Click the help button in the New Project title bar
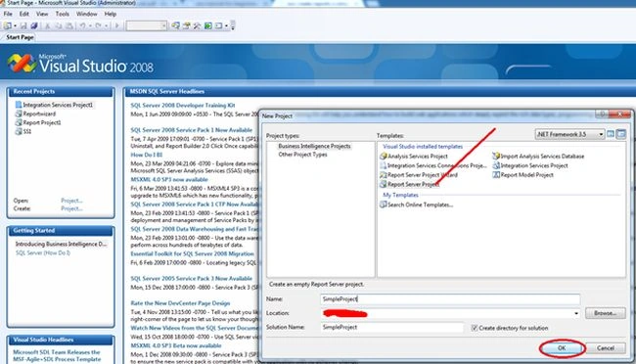The image size is (636, 364). coord(603,114)
